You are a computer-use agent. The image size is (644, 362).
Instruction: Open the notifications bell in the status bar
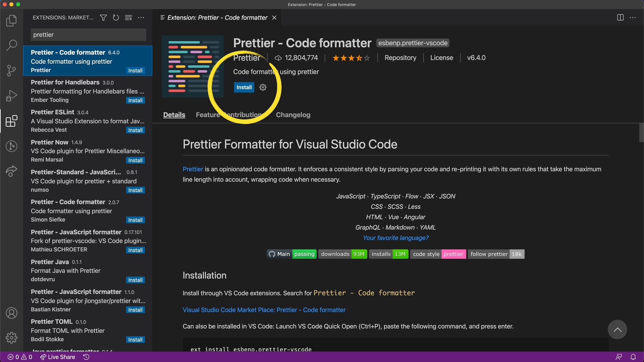(632, 357)
